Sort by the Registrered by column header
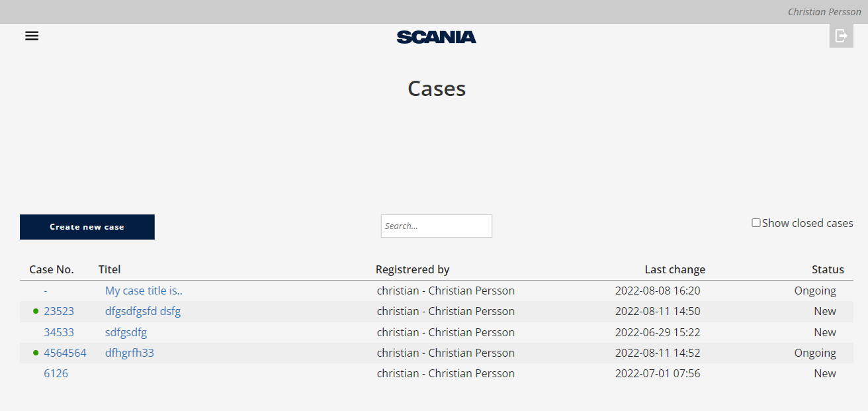The image size is (868, 411). (x=412, y=269)
